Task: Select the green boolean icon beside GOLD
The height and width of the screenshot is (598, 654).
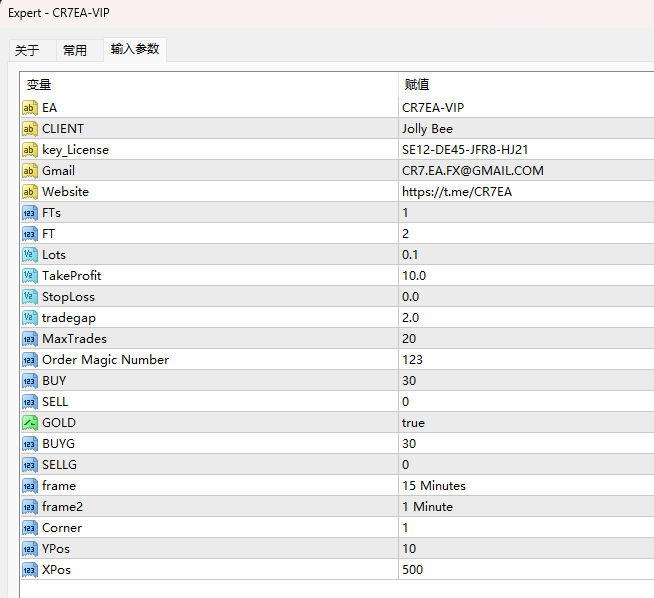Action: pos(30,423)
